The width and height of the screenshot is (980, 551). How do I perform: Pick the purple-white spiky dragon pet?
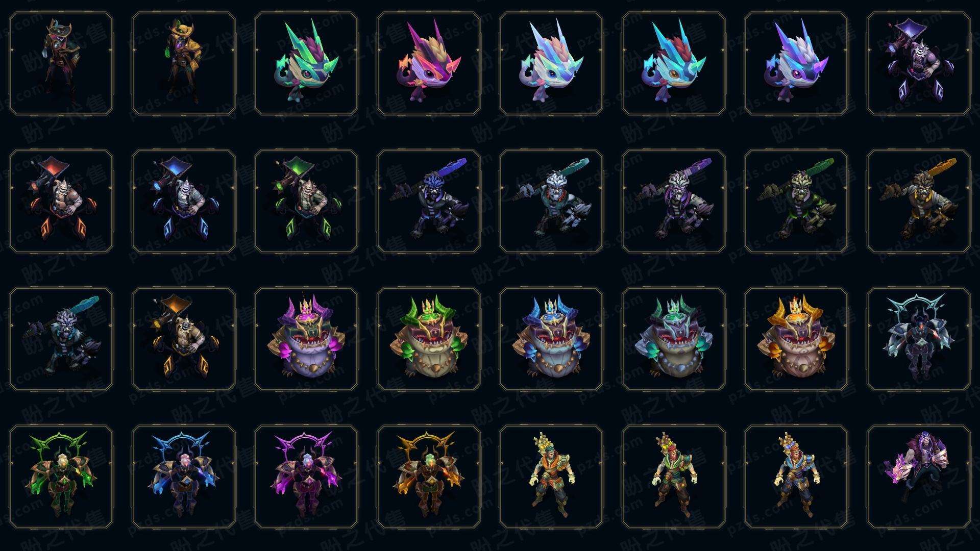[796, 64]
